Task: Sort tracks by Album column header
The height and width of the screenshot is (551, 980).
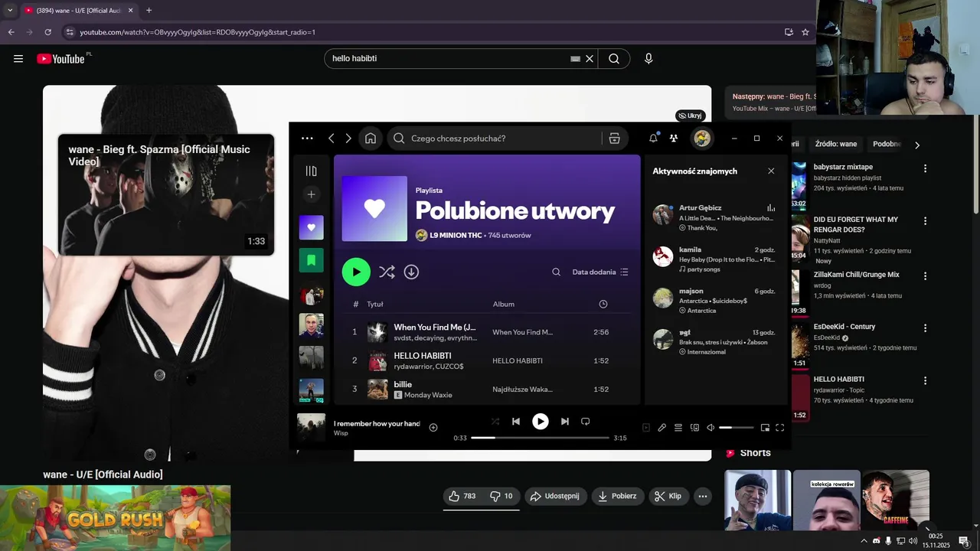Action: coord(504,304)
